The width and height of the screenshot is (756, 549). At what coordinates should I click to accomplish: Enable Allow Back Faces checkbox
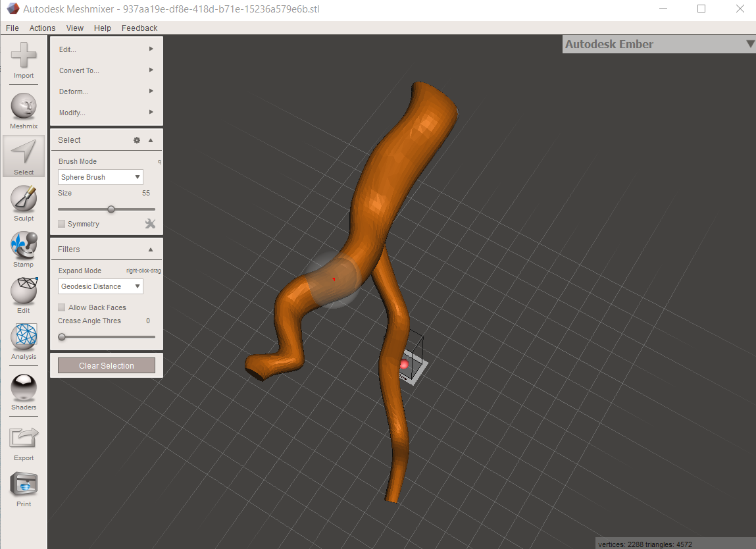coord(62,307)
